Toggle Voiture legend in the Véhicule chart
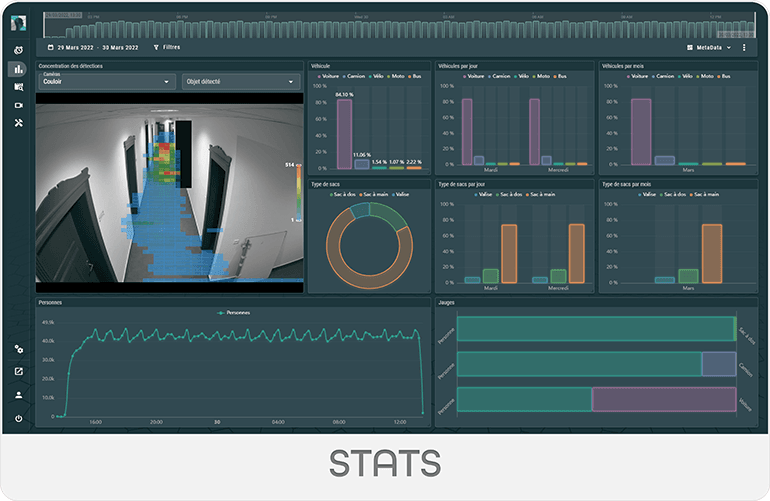This screenshot has width=770, height=501. [328, 76]
